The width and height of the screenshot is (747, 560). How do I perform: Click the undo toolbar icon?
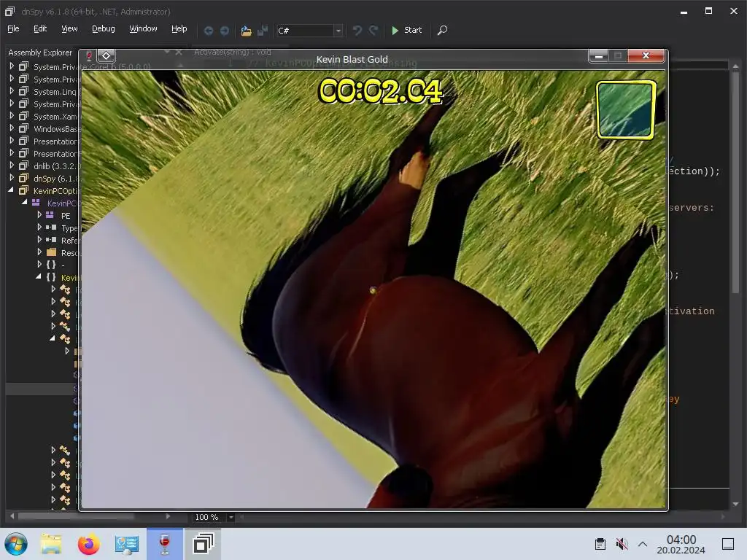pos(357,31)
